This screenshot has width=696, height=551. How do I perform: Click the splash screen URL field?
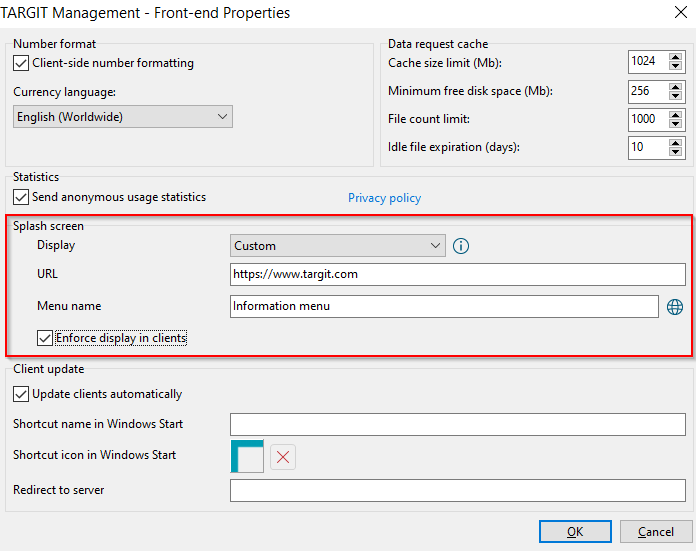(x=458, y=274)
